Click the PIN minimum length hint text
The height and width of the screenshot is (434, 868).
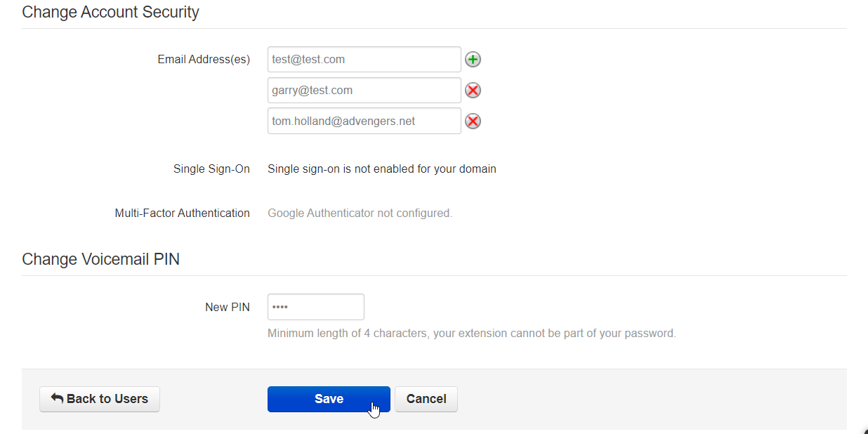click(471, 333)
